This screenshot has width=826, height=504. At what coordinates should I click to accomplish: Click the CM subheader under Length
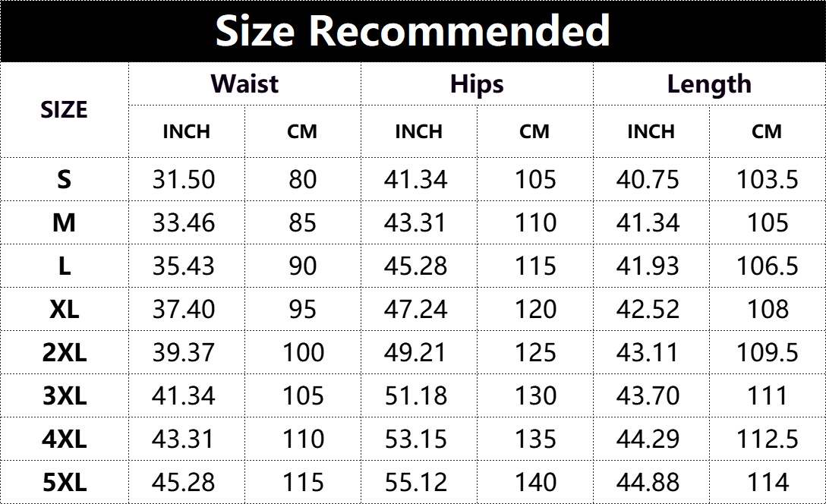(x=767, y=131)
